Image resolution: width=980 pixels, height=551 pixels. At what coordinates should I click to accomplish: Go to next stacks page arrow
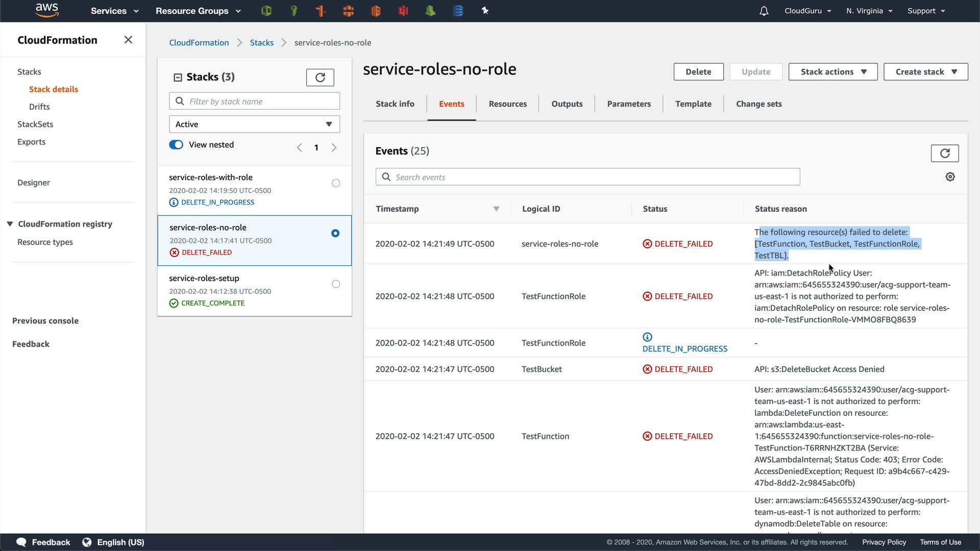click(x=334, y=147)
